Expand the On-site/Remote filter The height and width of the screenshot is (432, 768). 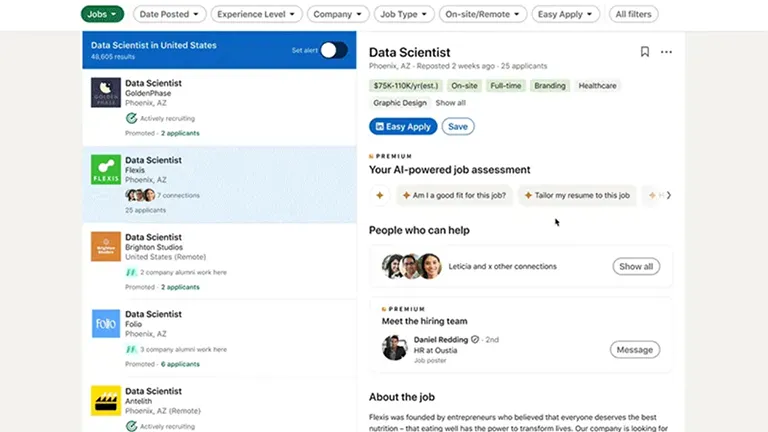click(482, 14)
